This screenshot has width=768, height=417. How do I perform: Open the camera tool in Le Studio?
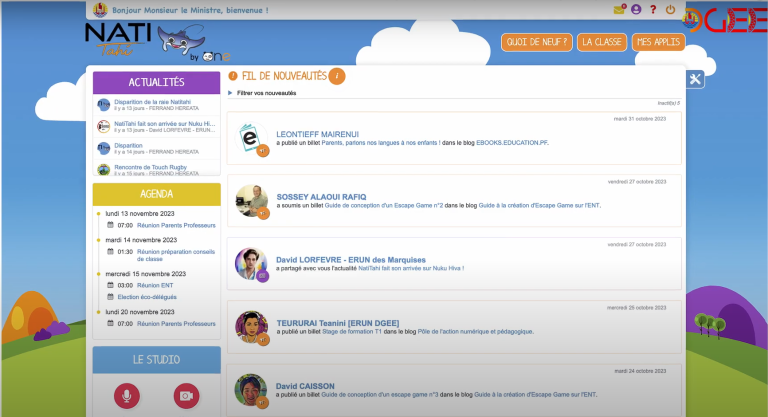point(186,396)
